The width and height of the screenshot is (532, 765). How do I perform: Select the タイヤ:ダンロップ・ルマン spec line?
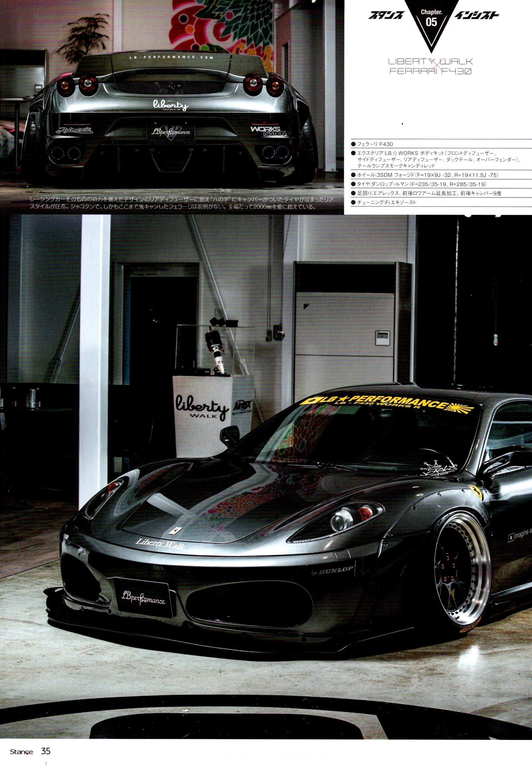pyautogui.click(x=419, y=184)
